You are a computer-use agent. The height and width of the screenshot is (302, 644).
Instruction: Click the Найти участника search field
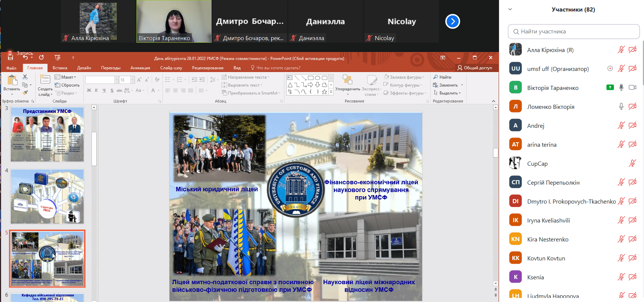coord(574,32)
